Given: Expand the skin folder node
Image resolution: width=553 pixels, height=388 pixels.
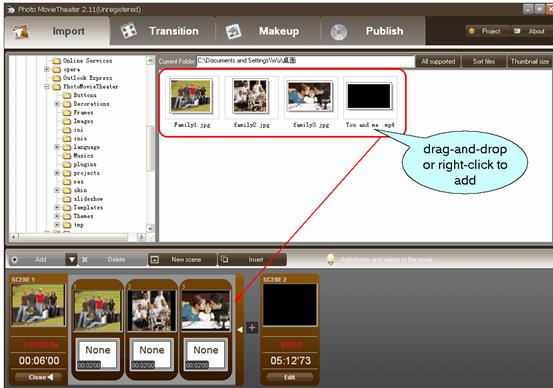Looking at the screenshot, I should click(57, 190).
